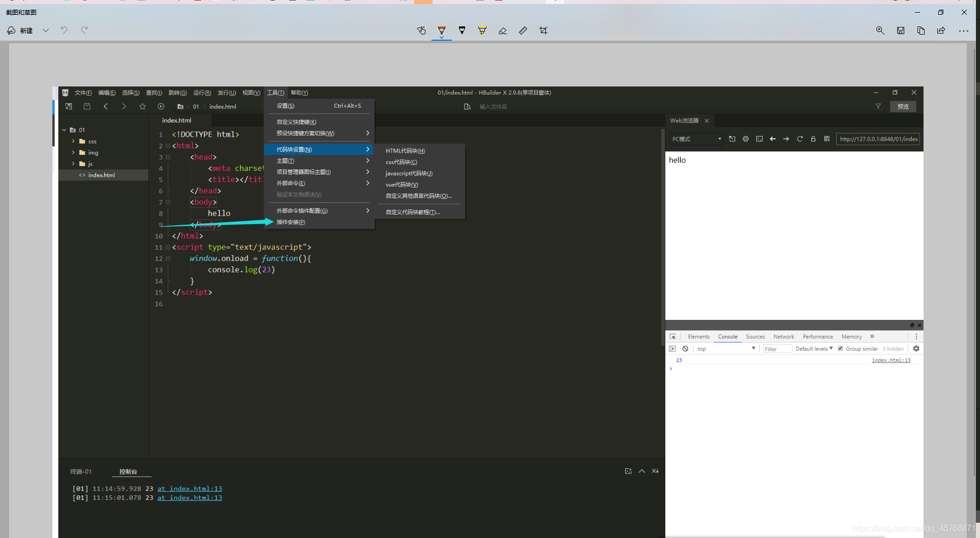This screenshot has height=538, width=980.
Task: Redo the annotation
Action: (84, 31)
